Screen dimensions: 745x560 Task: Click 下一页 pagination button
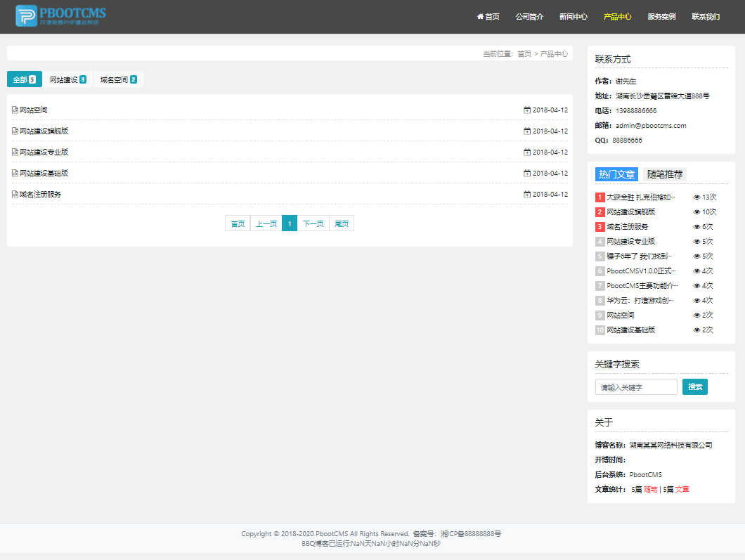pyautogui.click(x=313, y=223)
